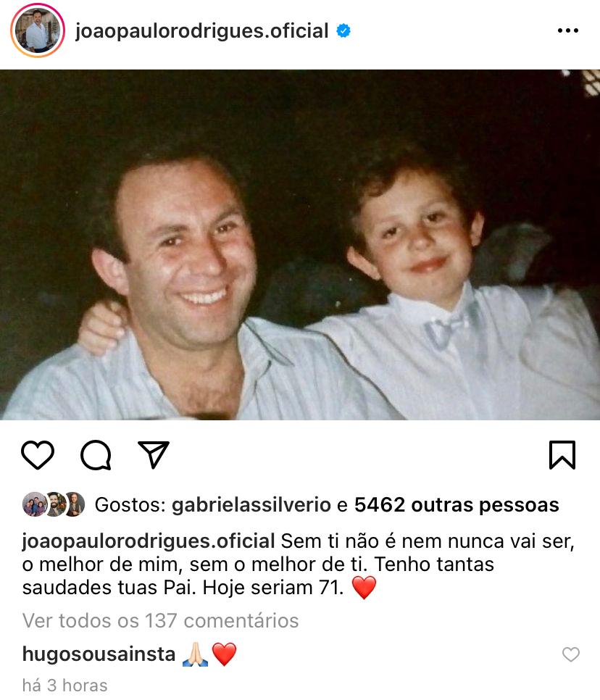Screen dimensions: 600x700
Task: Save post with the bookmark icon
Action: [x=562, y=455]
